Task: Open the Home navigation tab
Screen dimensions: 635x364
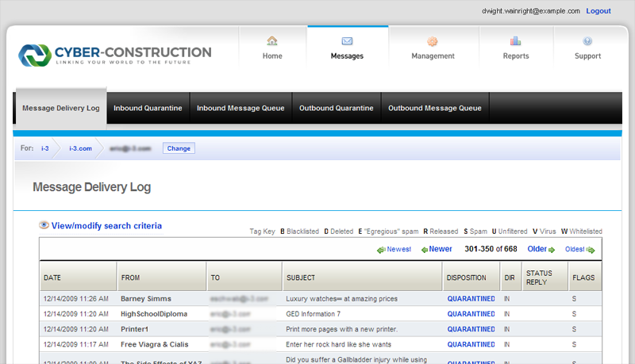Action: click(x=272, y=48)
